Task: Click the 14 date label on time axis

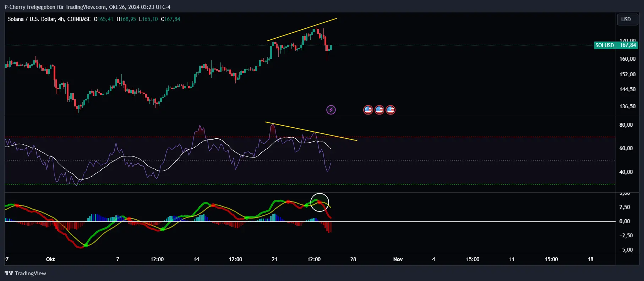Action: (196, 259)
